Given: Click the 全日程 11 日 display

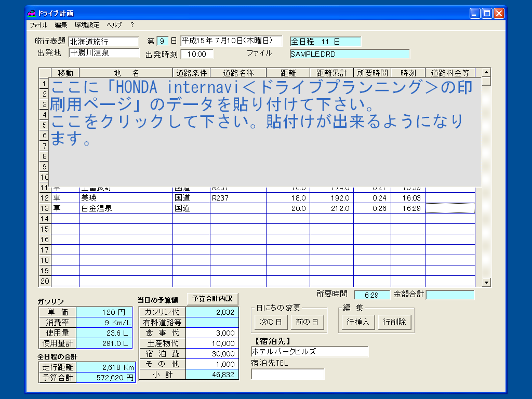Looking at the screenshot, I should click(325, 42).
